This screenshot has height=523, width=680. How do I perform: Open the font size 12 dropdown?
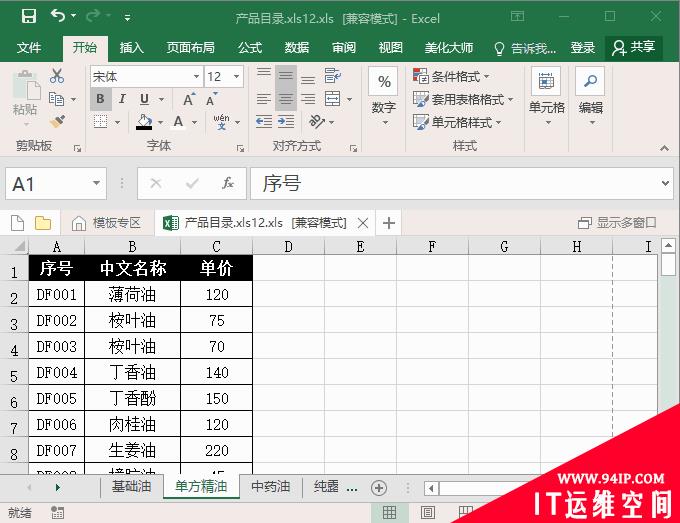tap(236, 77)
